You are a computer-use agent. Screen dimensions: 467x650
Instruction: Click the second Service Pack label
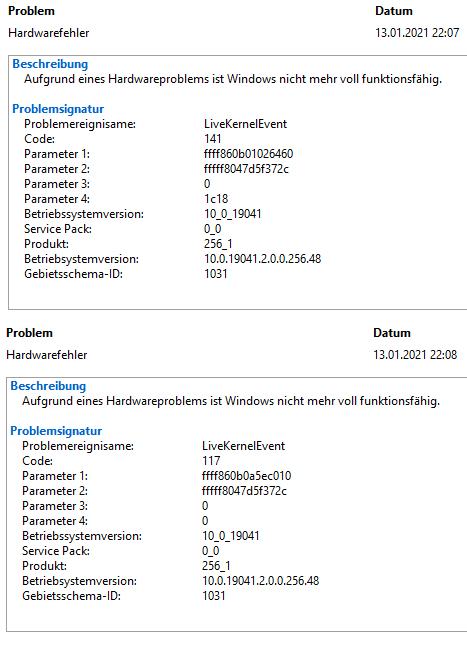coord(56,551)
